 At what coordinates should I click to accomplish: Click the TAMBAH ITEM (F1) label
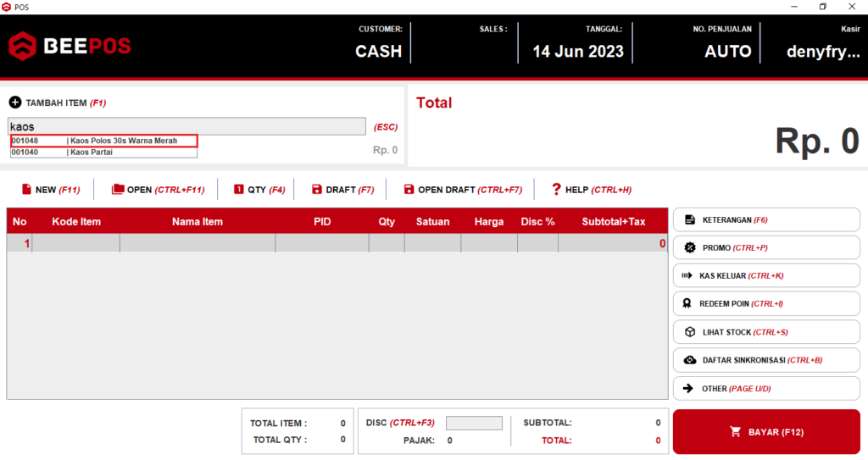66,103
